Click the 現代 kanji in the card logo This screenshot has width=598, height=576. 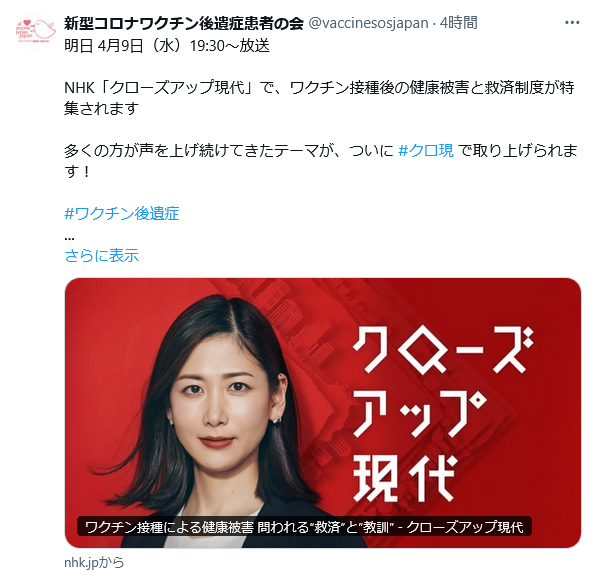[404, 478]
